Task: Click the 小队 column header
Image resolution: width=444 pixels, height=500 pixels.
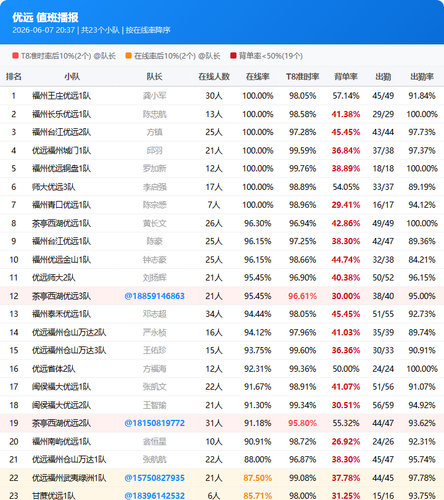Action: (72, 77)
